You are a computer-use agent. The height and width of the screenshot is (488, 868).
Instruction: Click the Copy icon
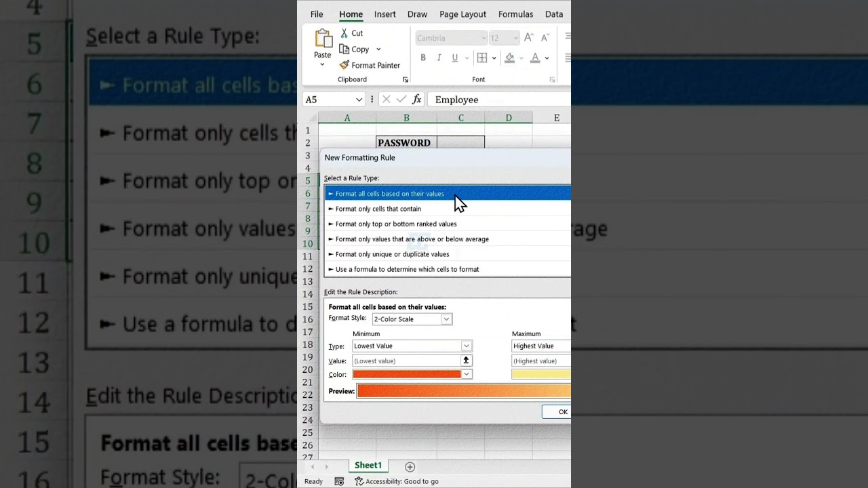click(344, 49)
